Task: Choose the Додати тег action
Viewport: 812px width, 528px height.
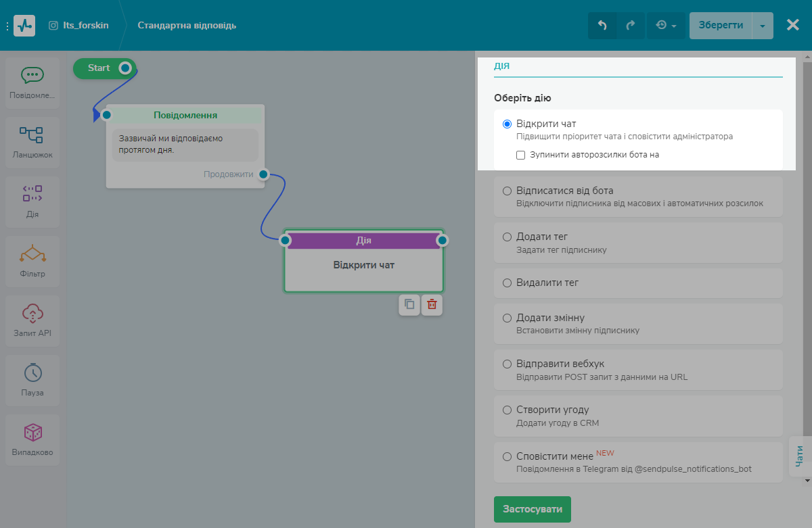Action: tap(507, 237)
